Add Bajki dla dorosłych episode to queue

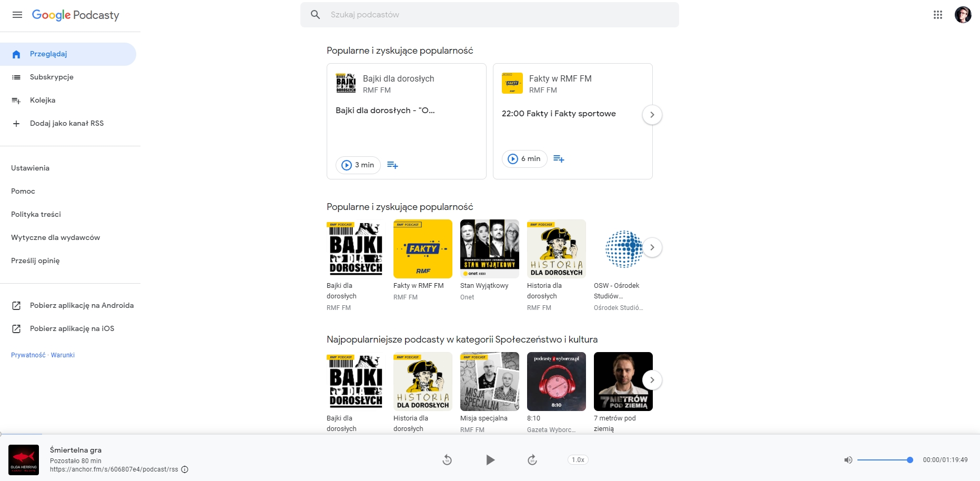pyautogui.click(x=392, y=165)
